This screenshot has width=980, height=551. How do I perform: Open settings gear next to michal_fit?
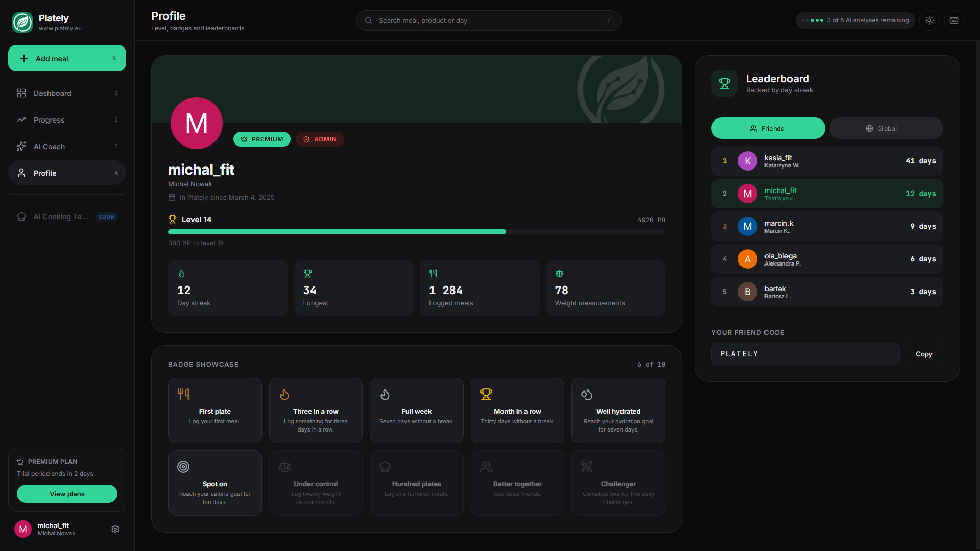(115, 529)
